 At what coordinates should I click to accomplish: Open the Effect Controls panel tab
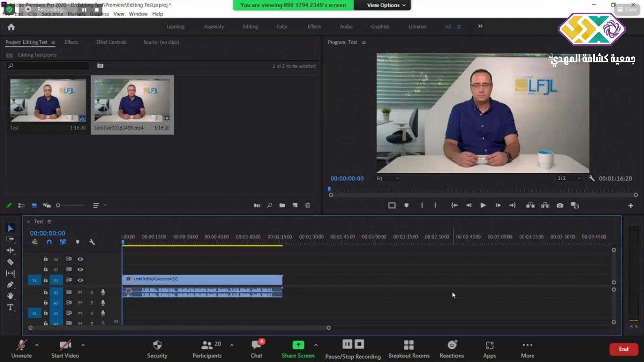point(111,42)
